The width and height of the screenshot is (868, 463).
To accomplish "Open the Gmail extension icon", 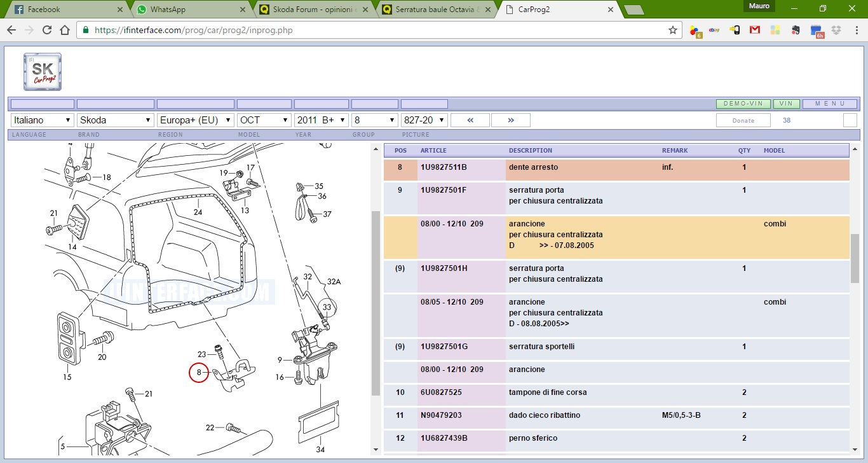I will (x=755, y=30).
